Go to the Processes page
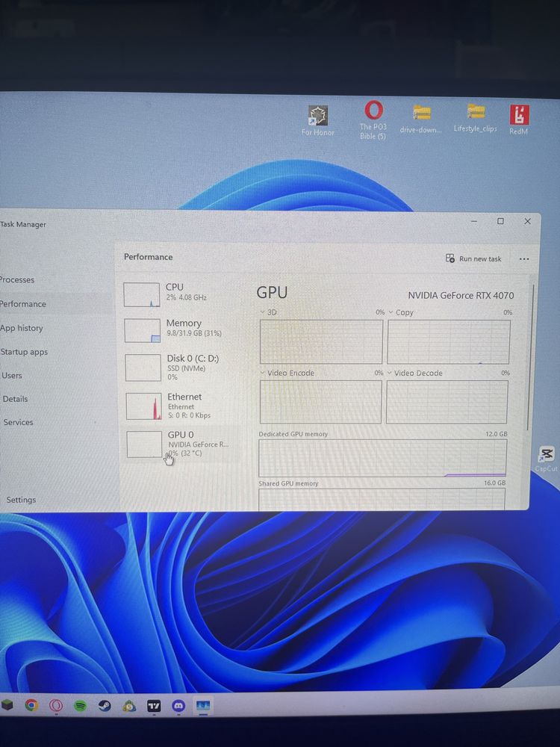This screenshot has width=560, height=747. pos(17,279)
